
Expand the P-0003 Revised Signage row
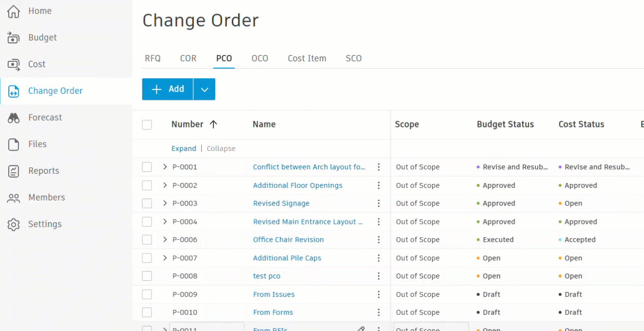click(x=165, y=203)
